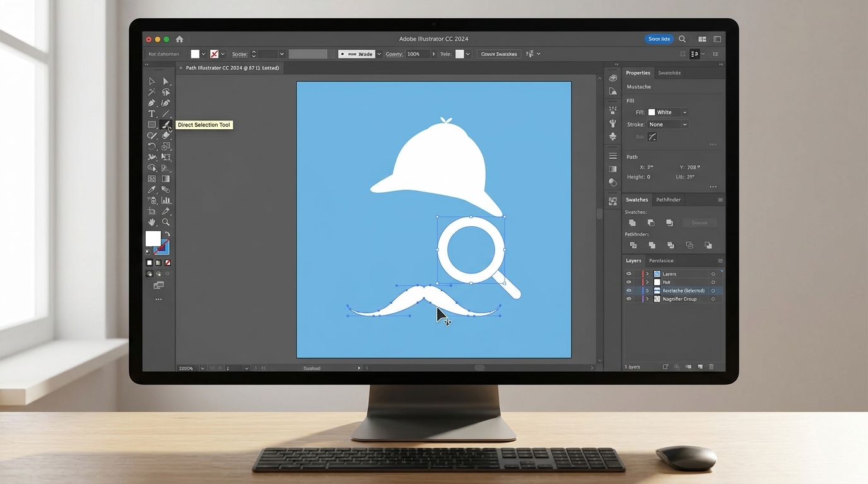
Task: Click the trash icon in Layers panel
Action: click(712, 367)
